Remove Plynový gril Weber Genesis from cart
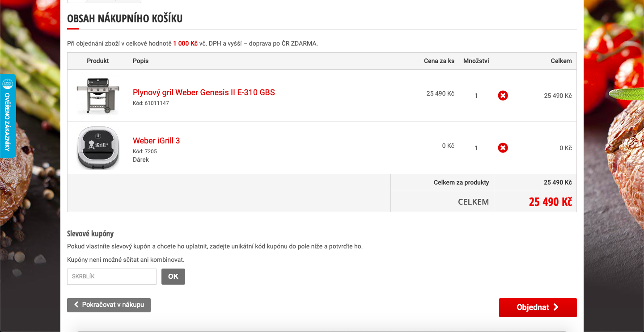 pos(503,96)
